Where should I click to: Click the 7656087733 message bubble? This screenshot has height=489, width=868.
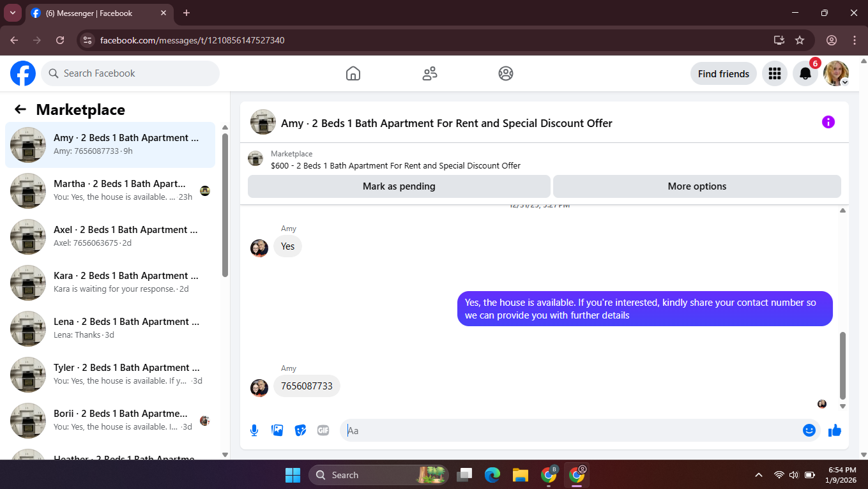click(x=307, y=386)
